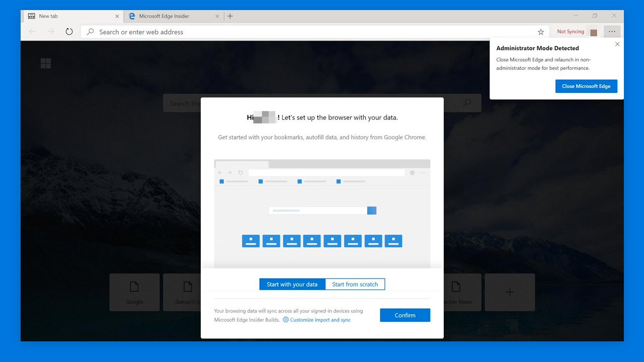The image size is (644, 362).
Task: Open a new tab with plus button
Action: tap(230, 16)
